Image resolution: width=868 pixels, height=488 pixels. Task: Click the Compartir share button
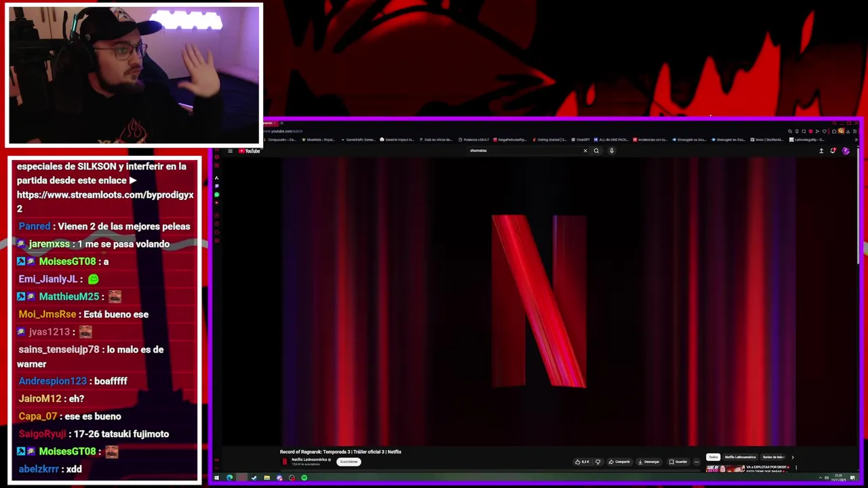coord(619,462)
